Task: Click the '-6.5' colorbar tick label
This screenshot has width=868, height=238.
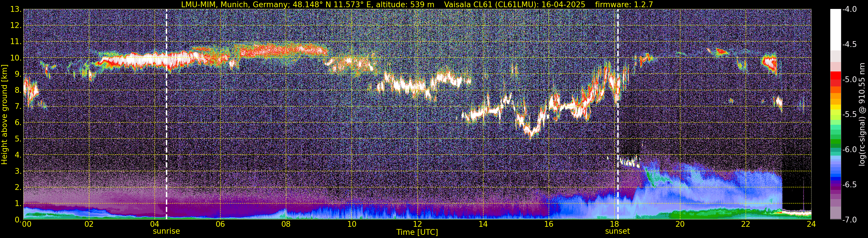Action: 849,185
